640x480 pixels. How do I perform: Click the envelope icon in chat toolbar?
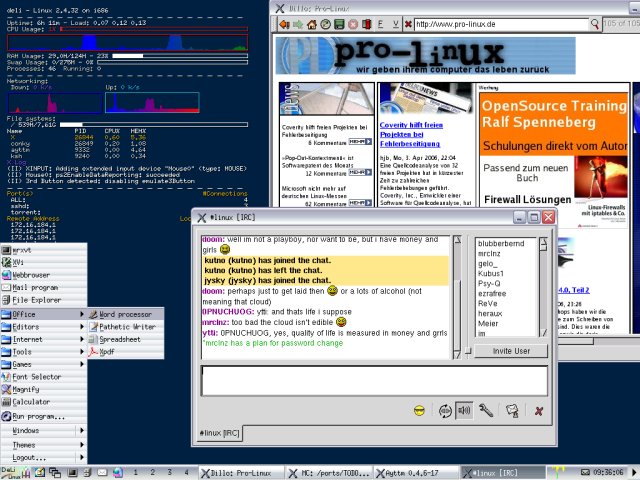coord(512,410)
